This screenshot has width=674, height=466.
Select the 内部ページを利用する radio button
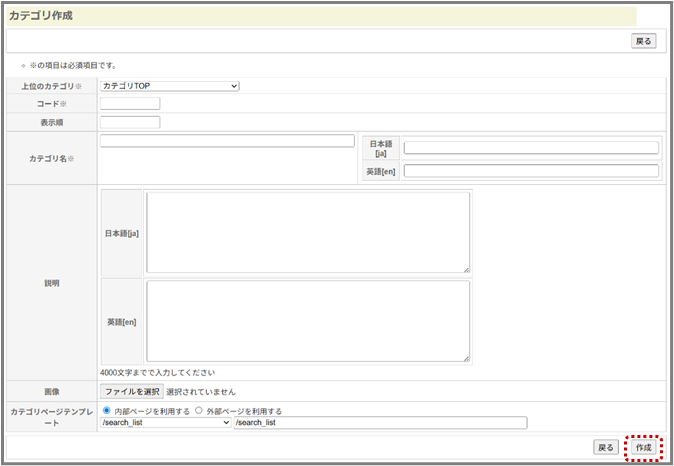[x=107, y=410]
